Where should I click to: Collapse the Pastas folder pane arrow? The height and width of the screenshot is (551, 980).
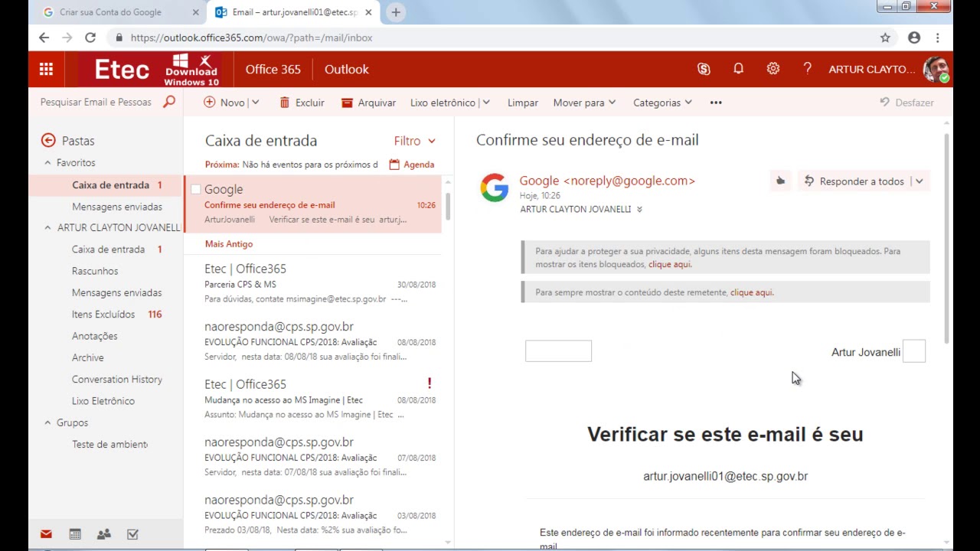(x=48, y=140)
